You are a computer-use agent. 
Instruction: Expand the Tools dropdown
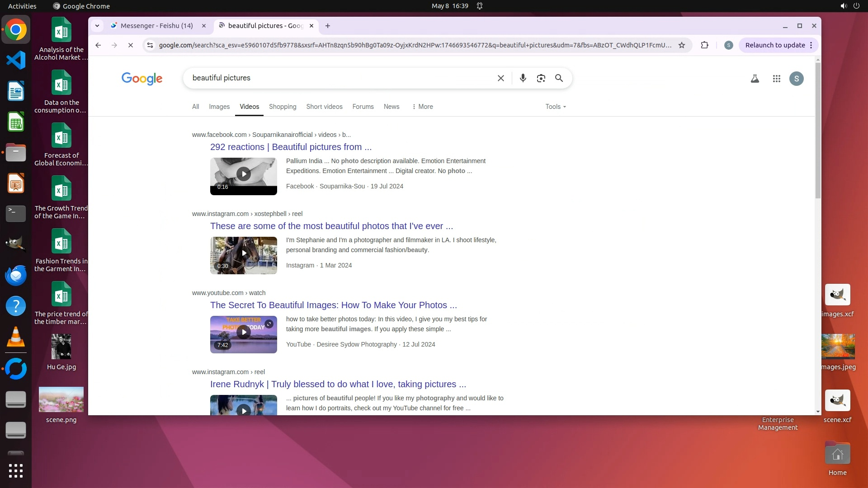pos(555,107)
